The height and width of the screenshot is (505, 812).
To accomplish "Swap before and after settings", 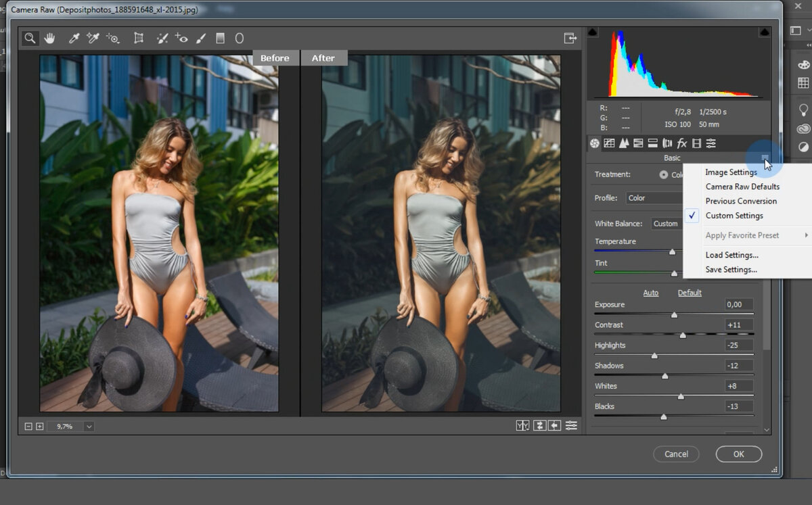I will click(x=539, y=425).
